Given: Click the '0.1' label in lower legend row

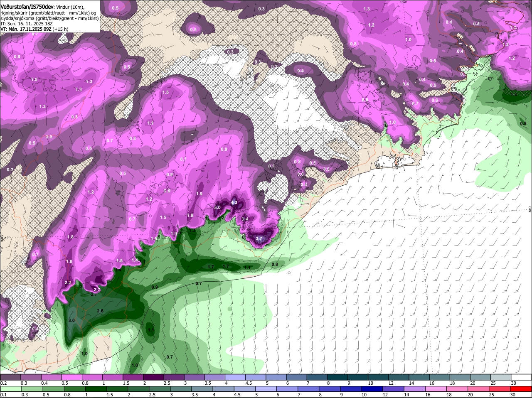Looking at the screenshot, I should [x=3, y=395].
